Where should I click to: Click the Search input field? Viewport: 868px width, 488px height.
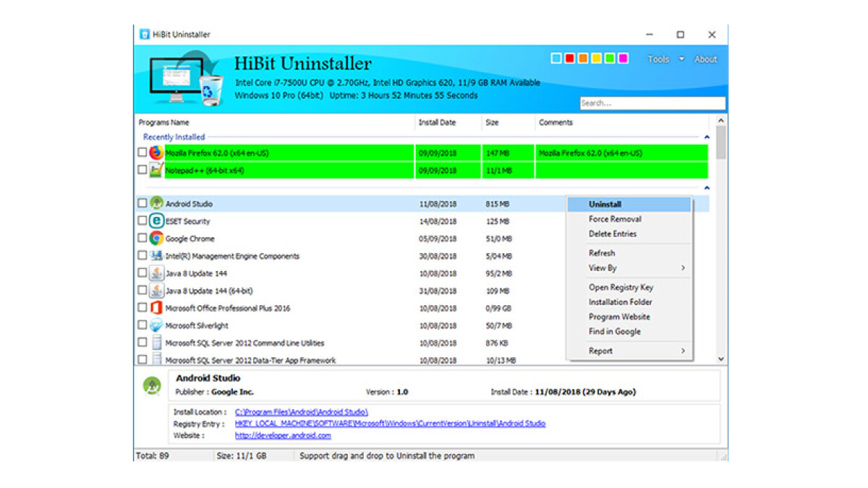pyautogui.click(x=652, y=103)
